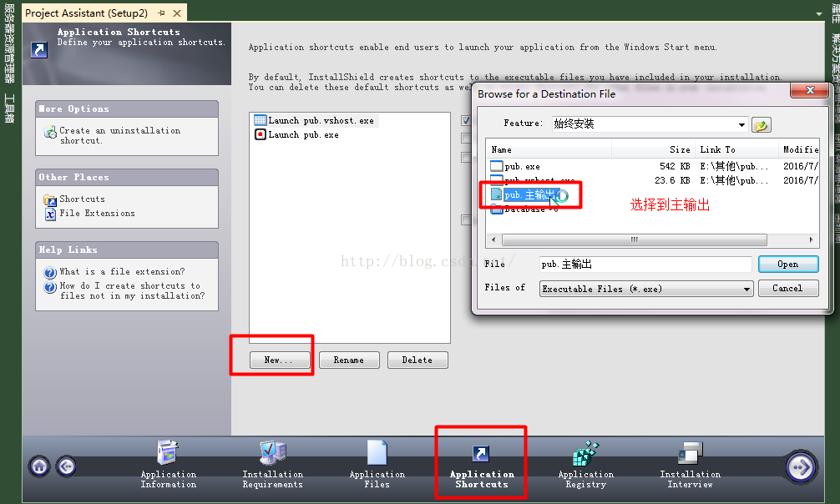Go to Installation Requirements step icon
Viewport: 840px width, 504px height.
273,452
